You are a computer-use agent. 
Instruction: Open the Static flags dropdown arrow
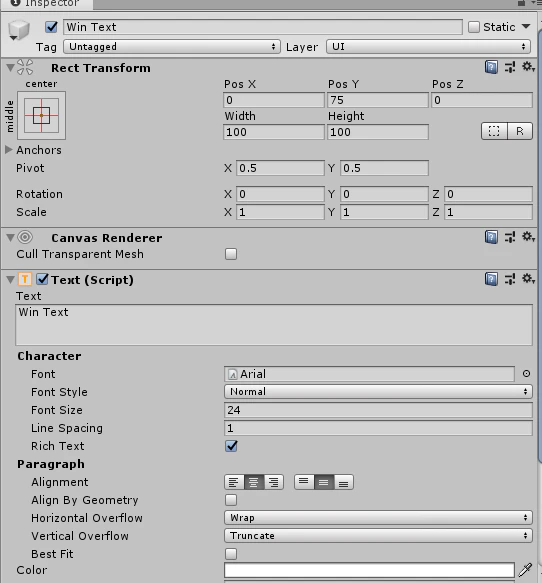pos(526,26)
